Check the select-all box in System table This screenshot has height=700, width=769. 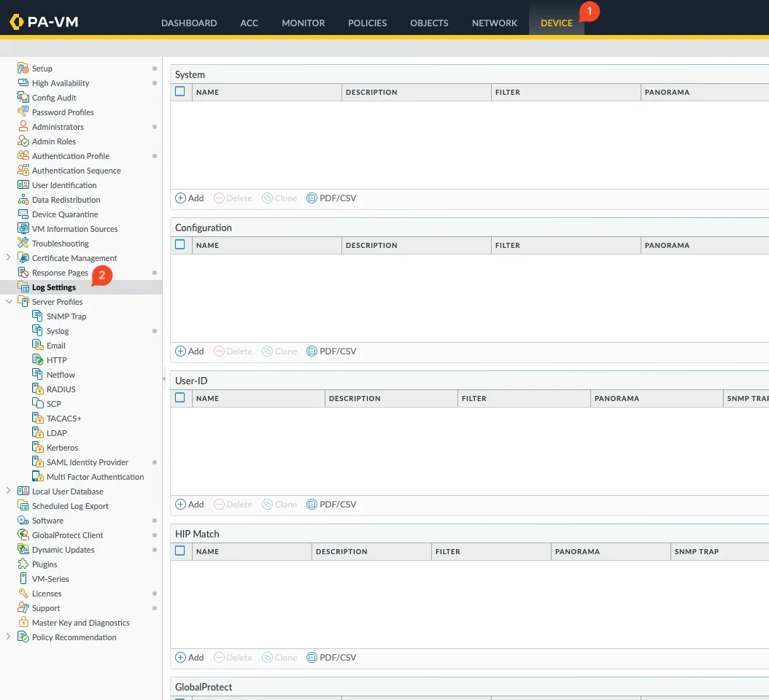click(x=180, y=92)
